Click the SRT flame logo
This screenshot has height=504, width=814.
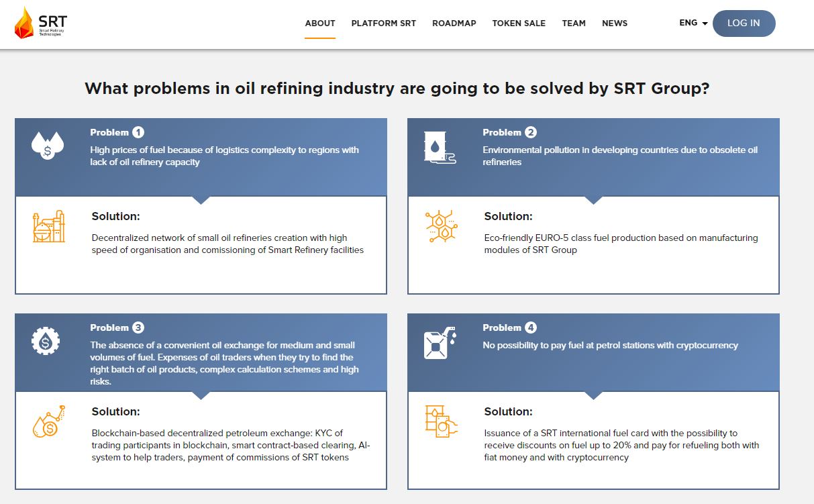[40, 23]
